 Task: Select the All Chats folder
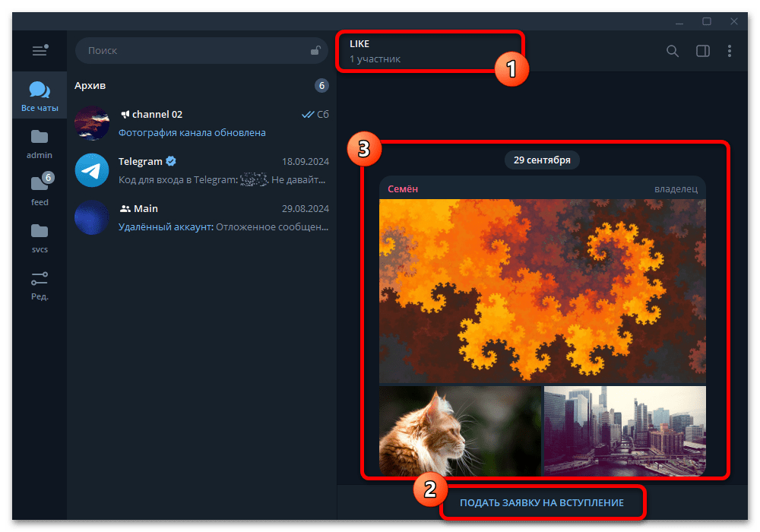pos(40,96)
